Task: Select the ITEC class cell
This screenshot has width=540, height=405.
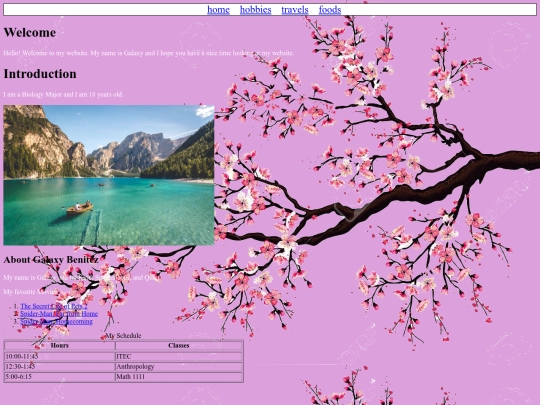Action: (179, 356)
